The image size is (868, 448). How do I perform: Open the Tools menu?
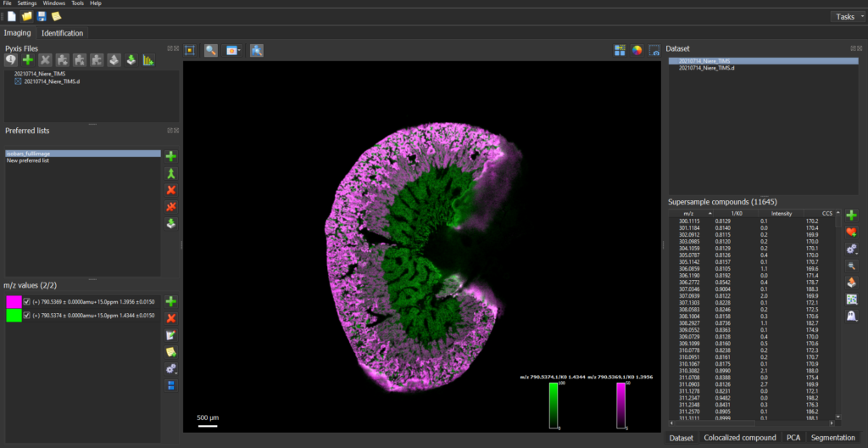click(77, 3)
